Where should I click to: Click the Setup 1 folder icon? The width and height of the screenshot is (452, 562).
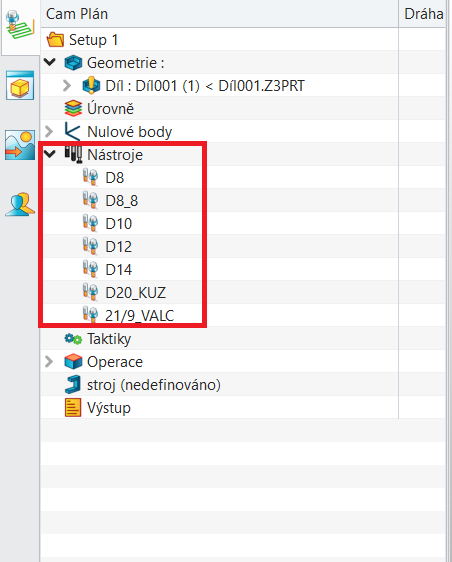[x=55, y=39]
